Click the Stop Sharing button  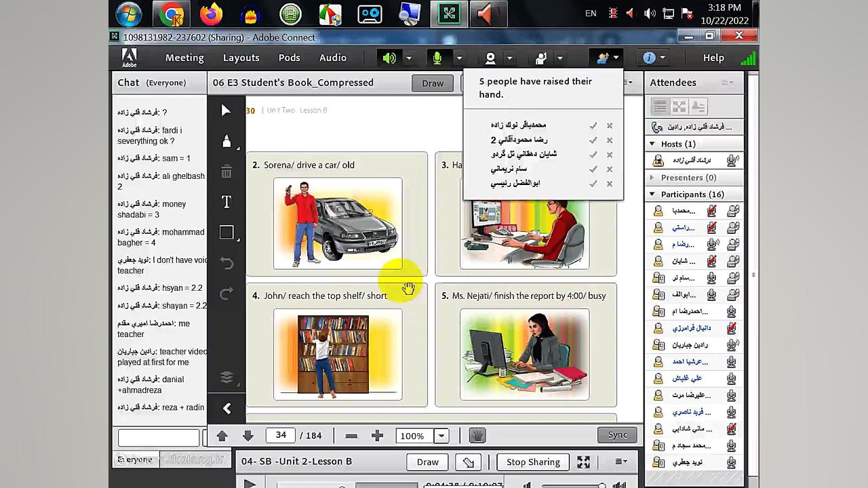coord(533,462)
